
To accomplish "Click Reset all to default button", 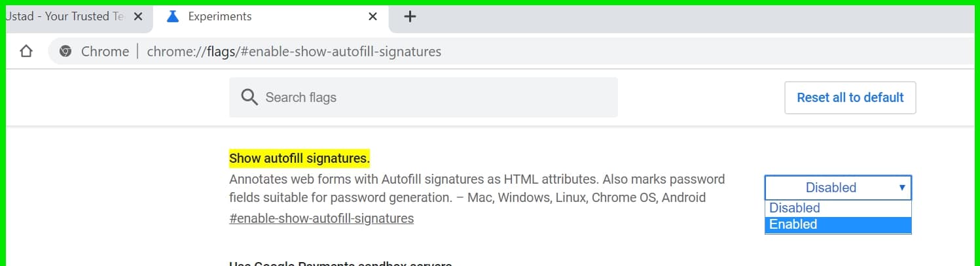I will [x=850, y=97].
